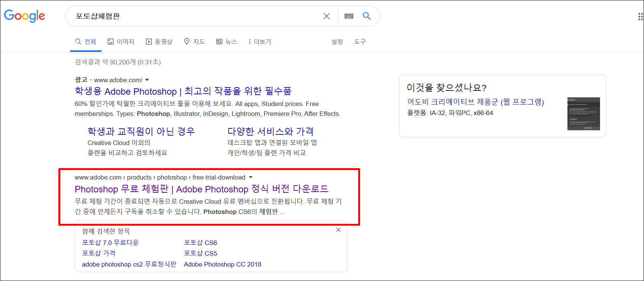
Task: Expand the ad www.adobe.com dropdown arrow
Action: [147, 80]
